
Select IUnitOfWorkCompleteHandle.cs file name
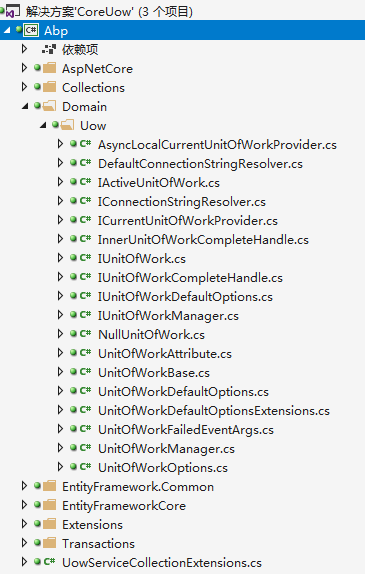[190, 278]
